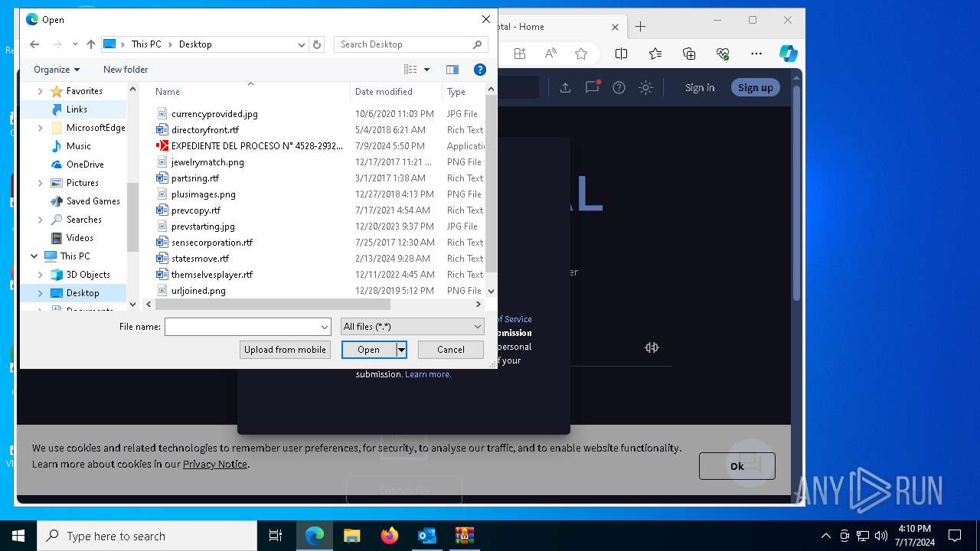
Task: Open the Windows Start menu
Action: coord(18,536)
